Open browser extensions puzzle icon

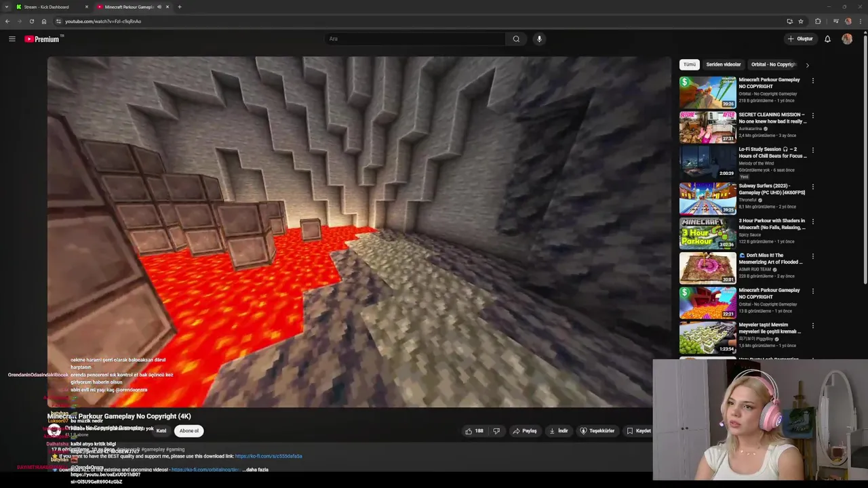click(818, 21)
